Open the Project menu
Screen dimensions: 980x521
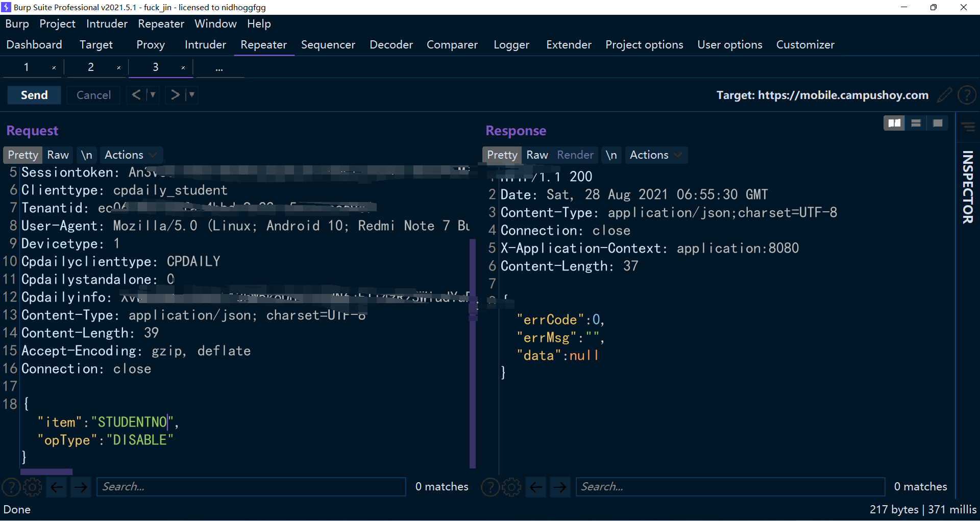[57, 24]
